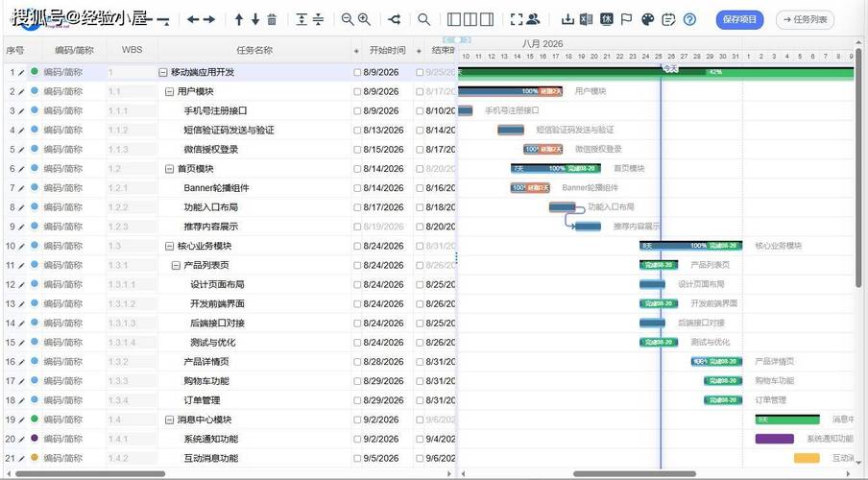The width and height of the screenshot is (868, 480).
Task: Expand all tasks icon in toolbar
Action: point(301,19)
